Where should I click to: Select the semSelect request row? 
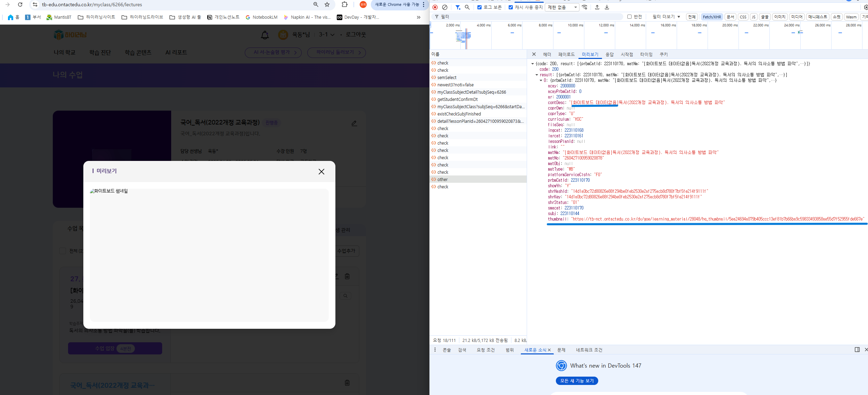pos(447,78)
